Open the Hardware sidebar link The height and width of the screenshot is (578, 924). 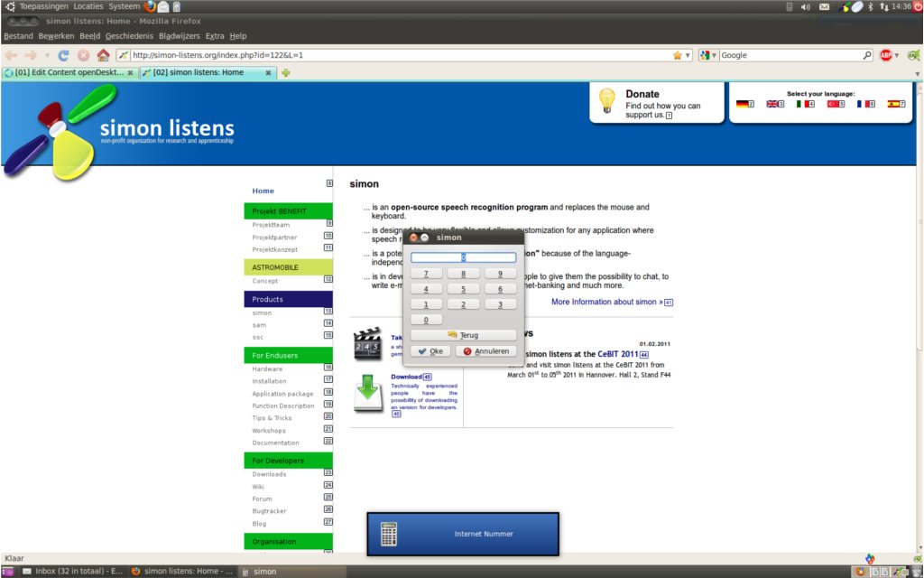click(x=267, y=369)
